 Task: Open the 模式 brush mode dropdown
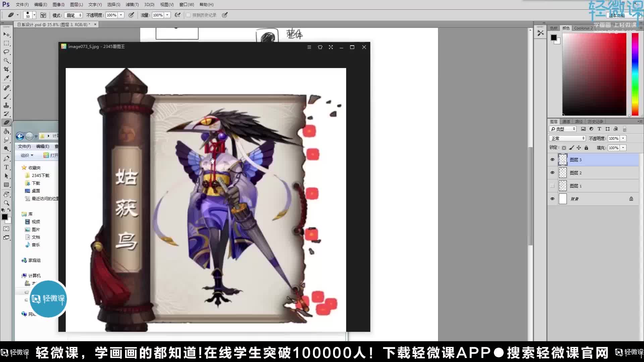(x=74, y=15)
